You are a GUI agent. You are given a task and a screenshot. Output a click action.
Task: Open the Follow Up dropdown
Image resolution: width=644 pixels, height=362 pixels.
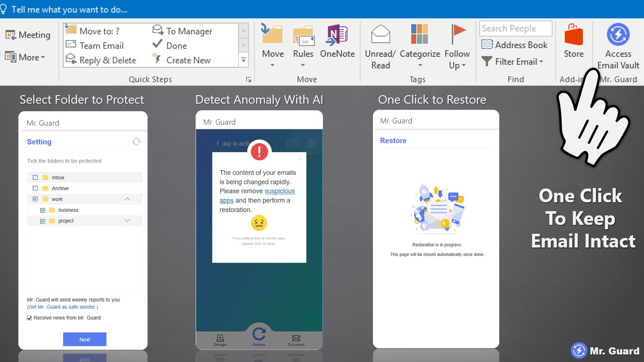(x=457, y=47)
